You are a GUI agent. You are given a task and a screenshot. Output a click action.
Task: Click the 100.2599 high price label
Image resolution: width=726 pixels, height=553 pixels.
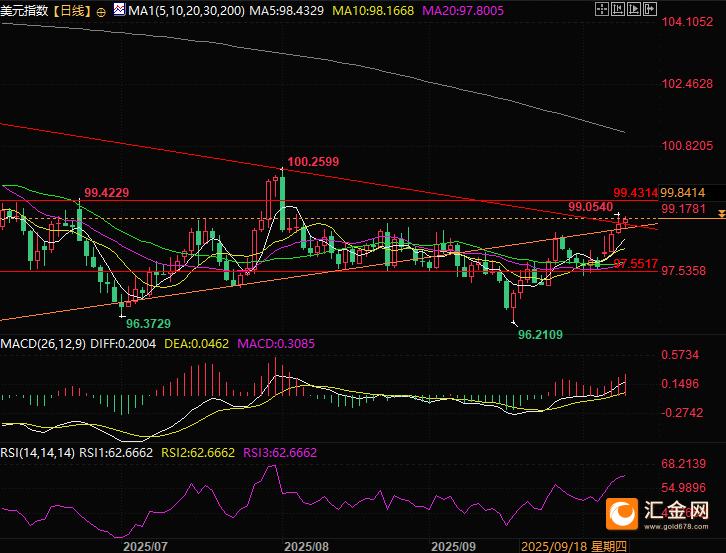312,161
